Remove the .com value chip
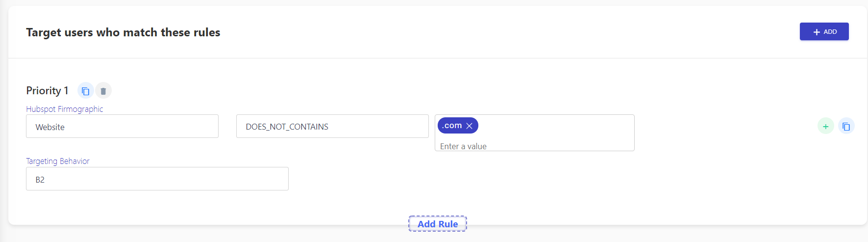Screen dimensions: 868x242 (470, 126)
